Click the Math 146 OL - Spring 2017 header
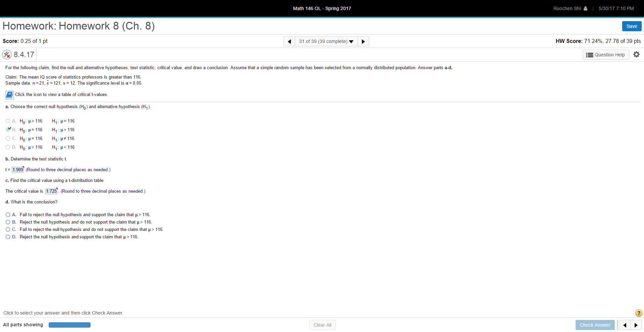 322,8
